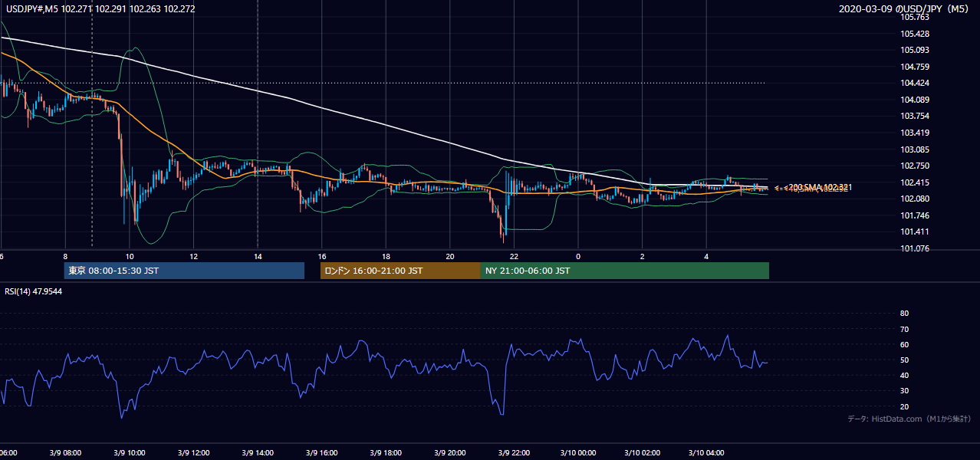Image resolution: width=980 pixels, height=460 pixels.
Task: Select the ロンドン 16:00-21:00 JST session bar
Action: click(x=400, y=271)
